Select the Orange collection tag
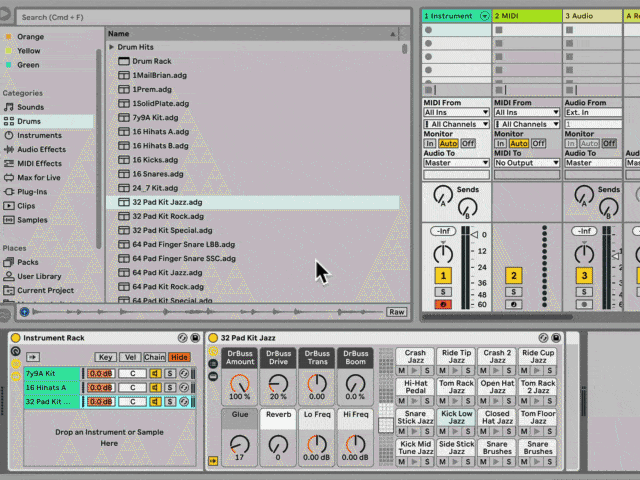Screen dimensions: 640x480 tap(30, 36)
